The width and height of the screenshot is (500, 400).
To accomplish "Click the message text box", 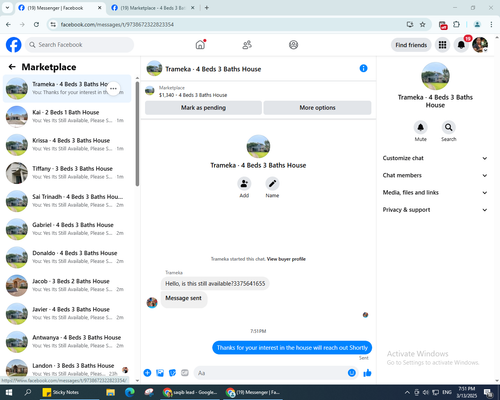I will (276, 373).
